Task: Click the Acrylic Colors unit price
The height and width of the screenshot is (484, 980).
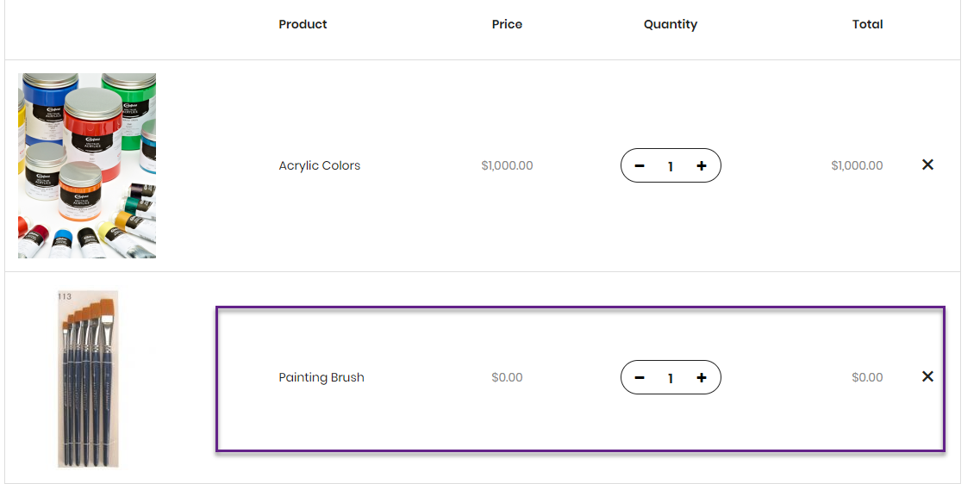Action: tap(507, 165)
